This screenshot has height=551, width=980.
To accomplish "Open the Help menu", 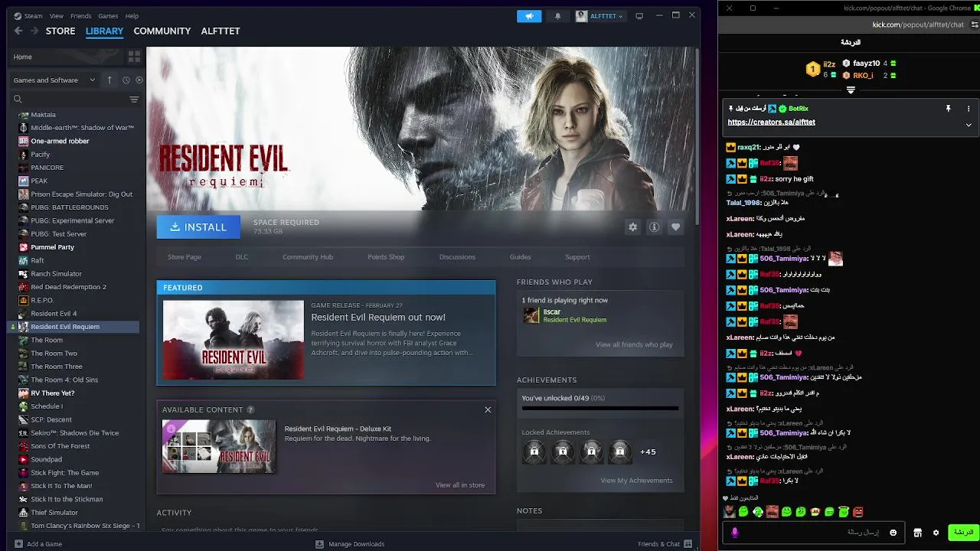I will point(132,16).
